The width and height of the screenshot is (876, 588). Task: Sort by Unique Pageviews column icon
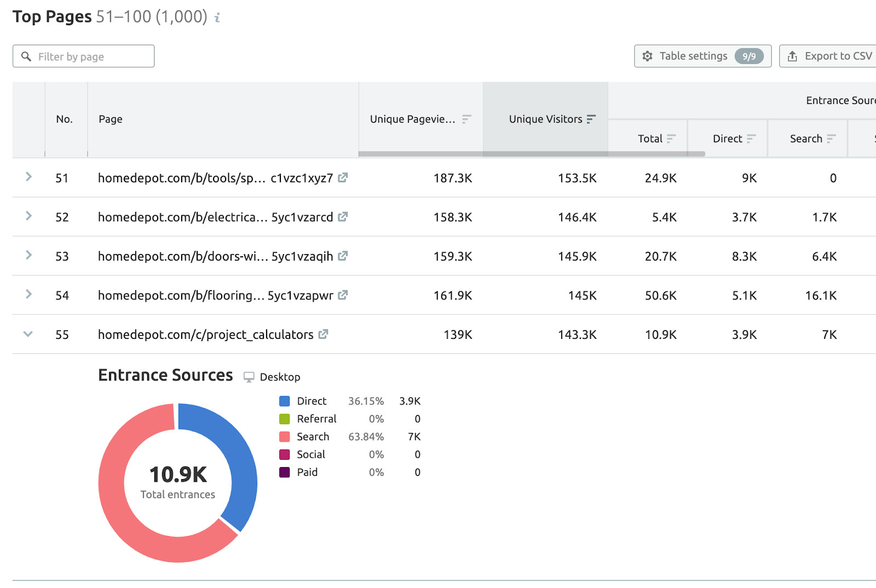[466, 119]
